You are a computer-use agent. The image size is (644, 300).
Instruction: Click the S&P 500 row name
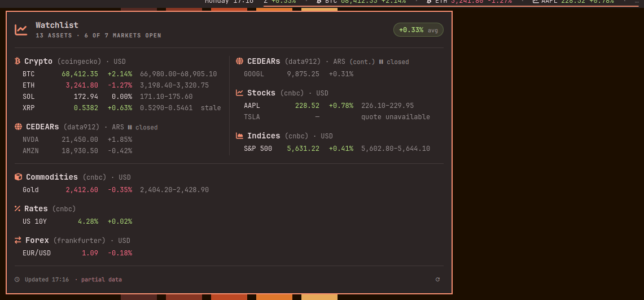pyautogui.click(x=258, y=149)
